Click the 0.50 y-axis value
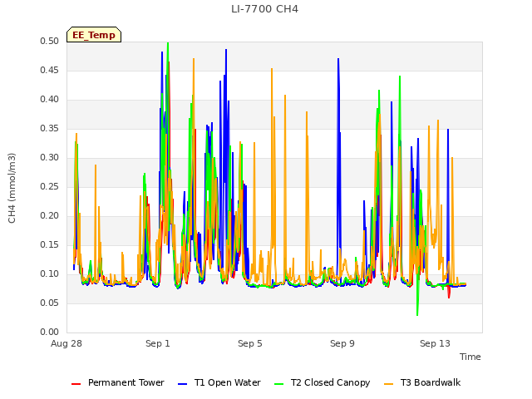Screen dimensions: 532x399 point(50,42)
